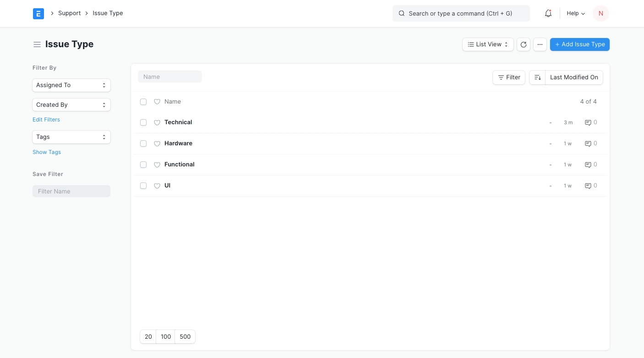This screenshot has height=358, width=644.
Task: Open the List View switcher dropdown
Action: pos(488,44)
